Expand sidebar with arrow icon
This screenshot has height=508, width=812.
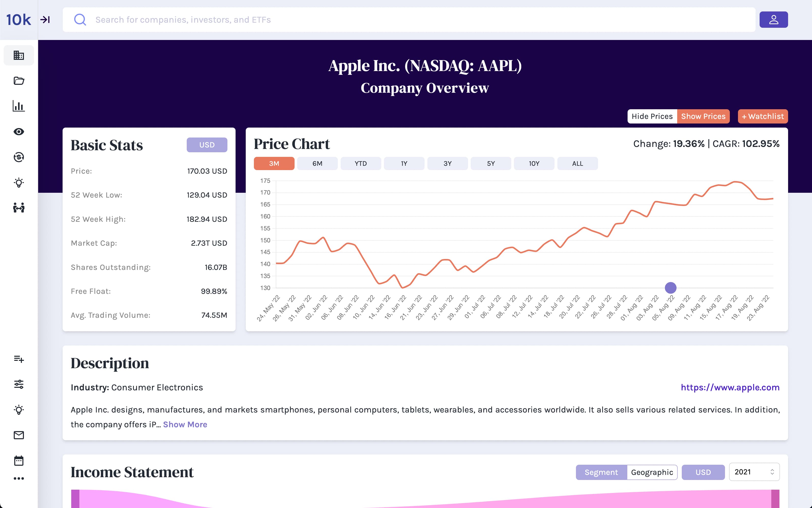click(45, 20)
